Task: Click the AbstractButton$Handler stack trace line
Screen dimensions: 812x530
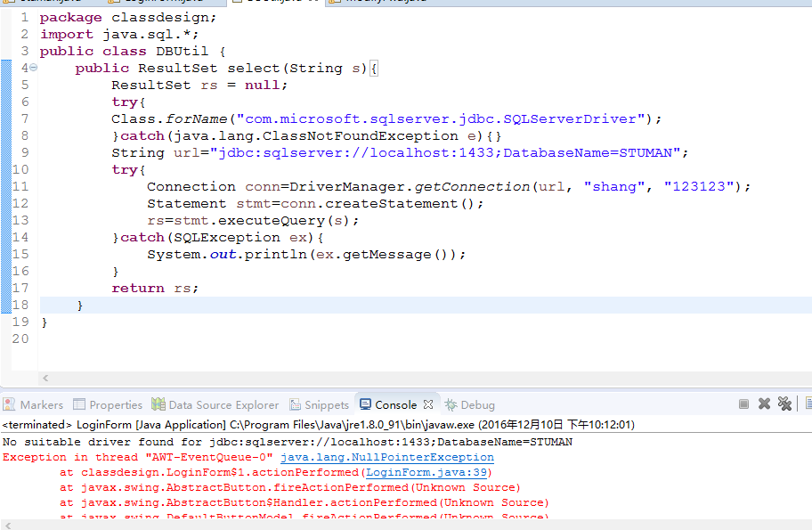Action: point(304,502)
